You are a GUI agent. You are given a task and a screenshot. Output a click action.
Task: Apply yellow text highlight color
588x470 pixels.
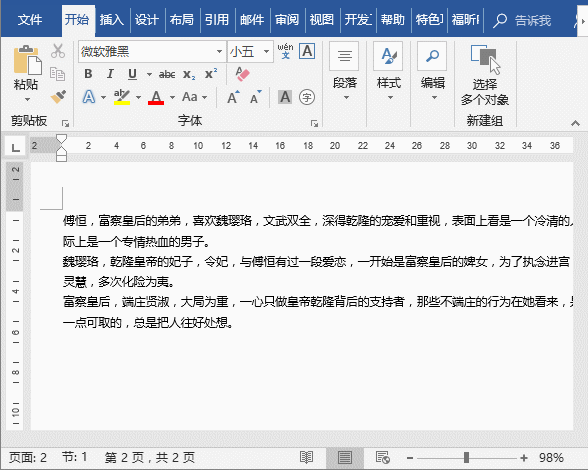[x=122, y=97]
